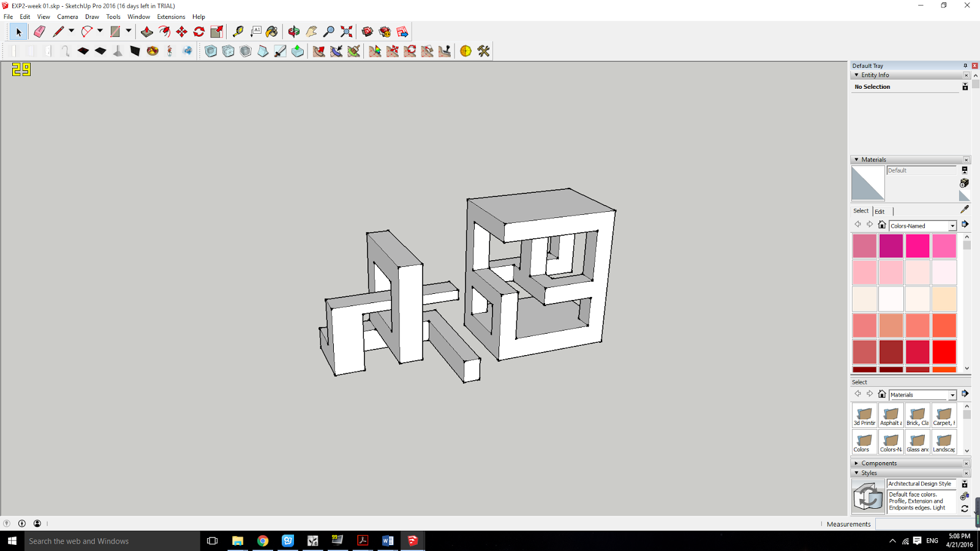Open the Landscaping materials folder
Viewport: 980px width, 551px height.
tap(944, 442)
